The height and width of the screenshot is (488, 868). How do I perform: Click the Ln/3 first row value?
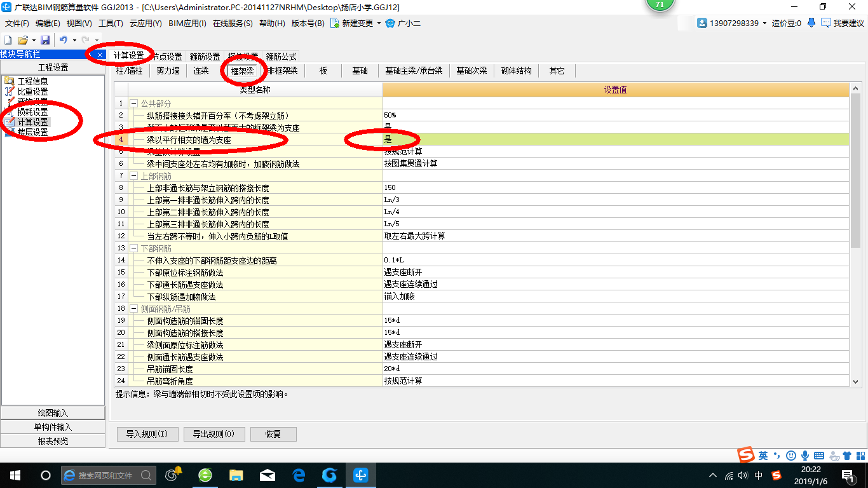pos(616,200)
